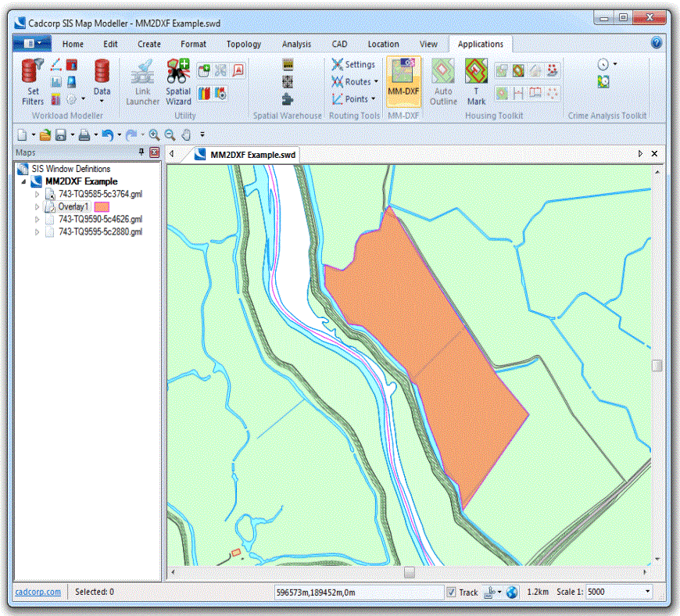Open the Analysis ribbon tab
680x616 pixels.
[297, 45]
